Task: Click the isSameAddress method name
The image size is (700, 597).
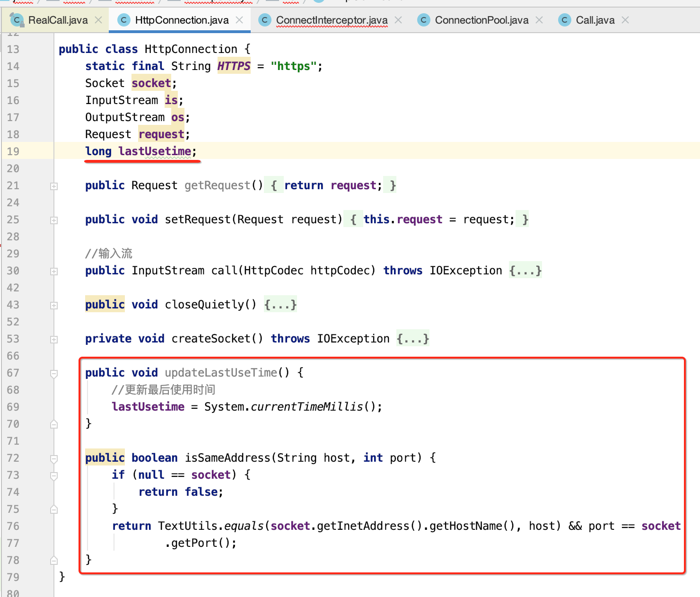Action: (x=227, y=458)
